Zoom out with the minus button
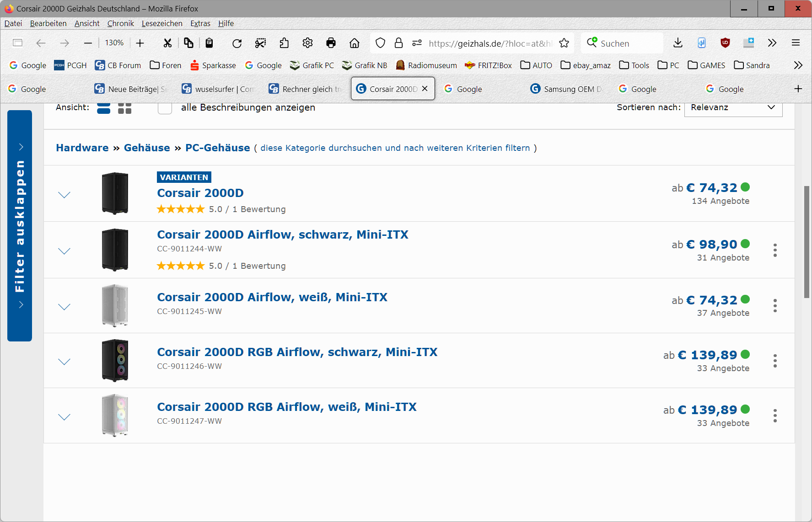The height and width of the screenshot is (522, 812). pyautogui.click(x=88, y=43)
